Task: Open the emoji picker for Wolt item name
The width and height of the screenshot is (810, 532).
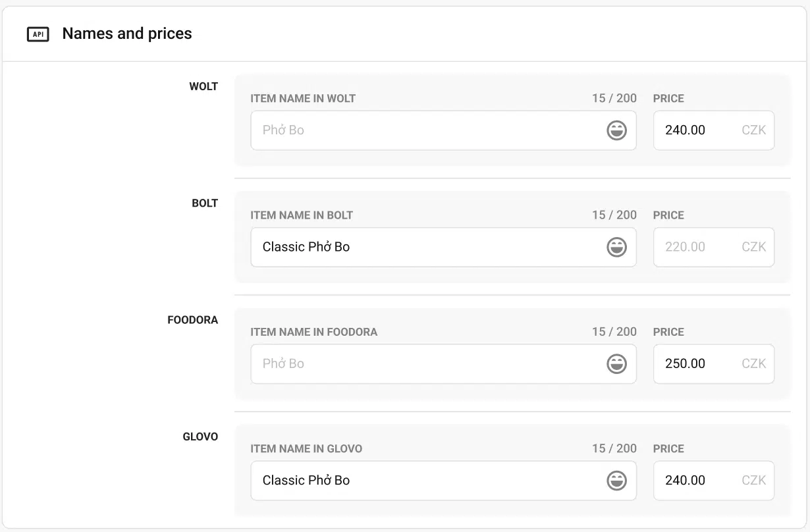Action: click(616, 130)
